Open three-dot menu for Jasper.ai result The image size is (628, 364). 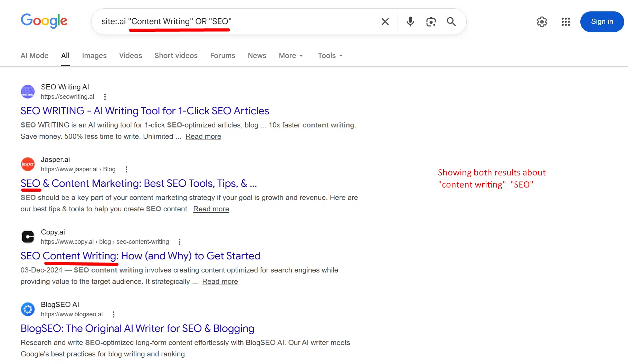point(126,169)
